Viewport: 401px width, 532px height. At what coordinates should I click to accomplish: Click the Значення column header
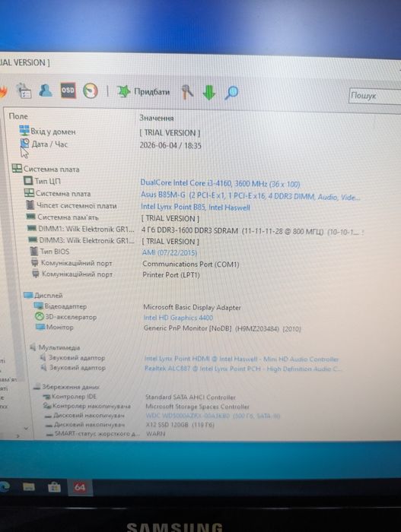coord(157,118)
